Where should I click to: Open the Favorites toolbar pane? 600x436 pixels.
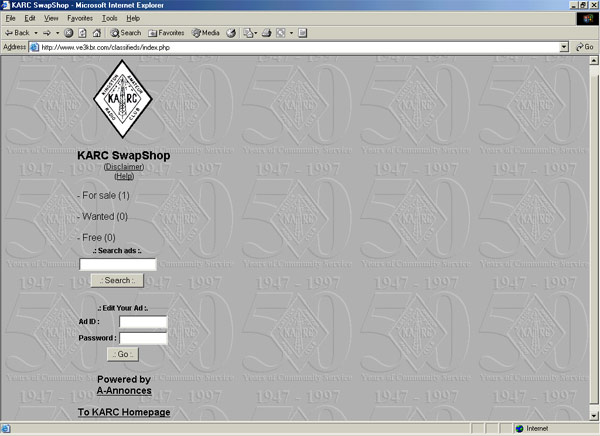[166, 33]
